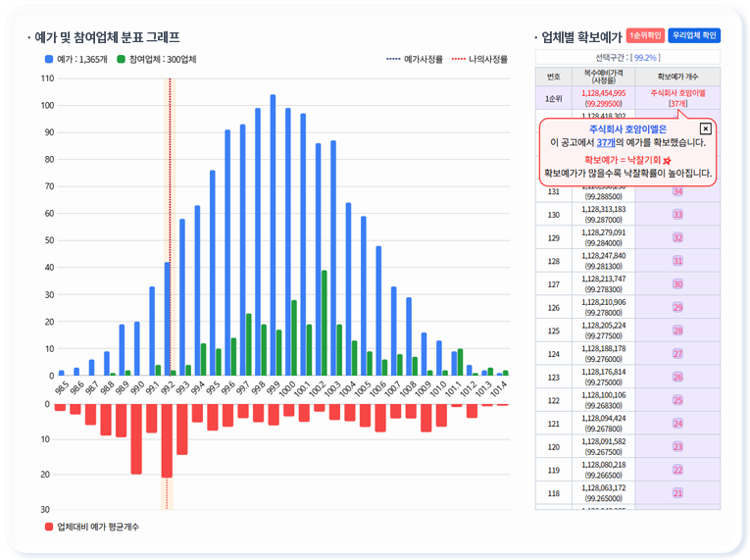
Task: Click the 복수예비가격 (사정률) column header
Action: click(x=603, y=76)
